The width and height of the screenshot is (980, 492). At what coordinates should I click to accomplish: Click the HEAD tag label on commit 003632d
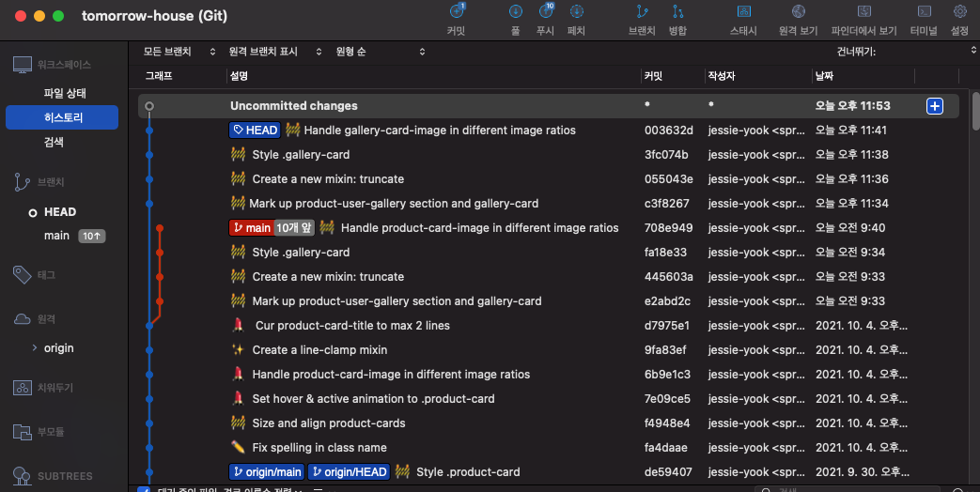click(255, 130)
